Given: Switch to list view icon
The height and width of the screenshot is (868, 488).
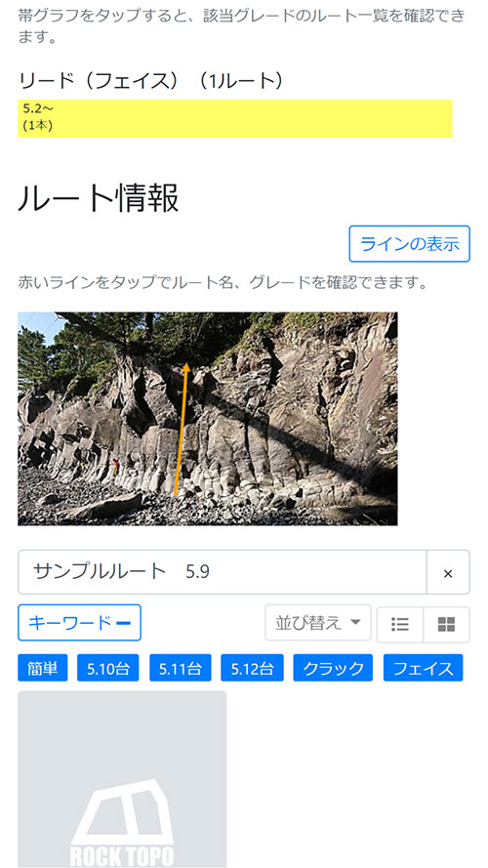Looking at the screenshot, I should pyautogui.click(x=400, y=625).
